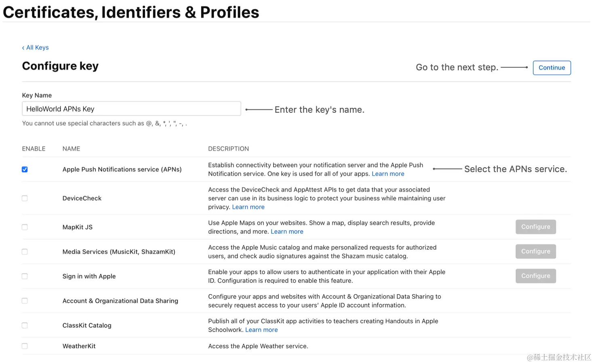Open the APNs Learn more link
594x364 pixels.
[x=388, y=173]
